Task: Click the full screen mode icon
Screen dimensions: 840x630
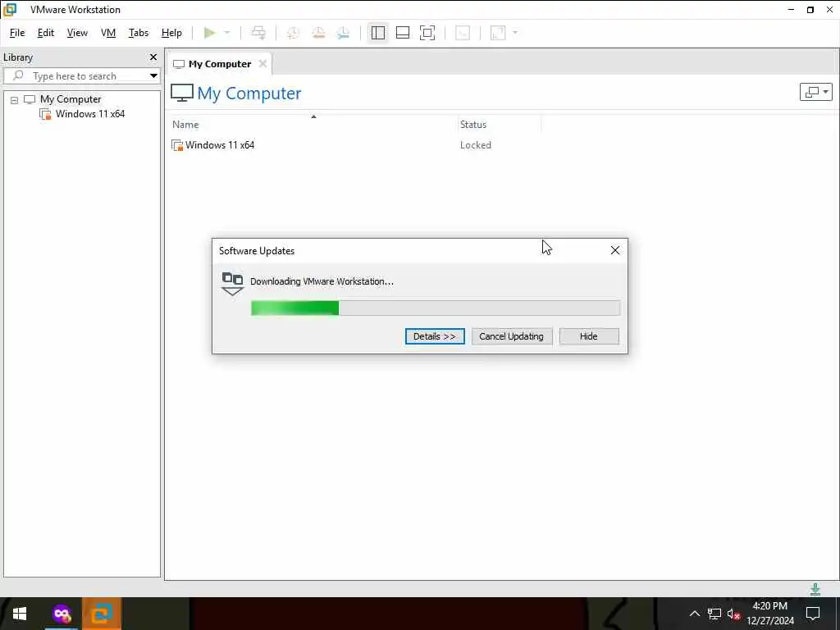Action: click(427, 33)
